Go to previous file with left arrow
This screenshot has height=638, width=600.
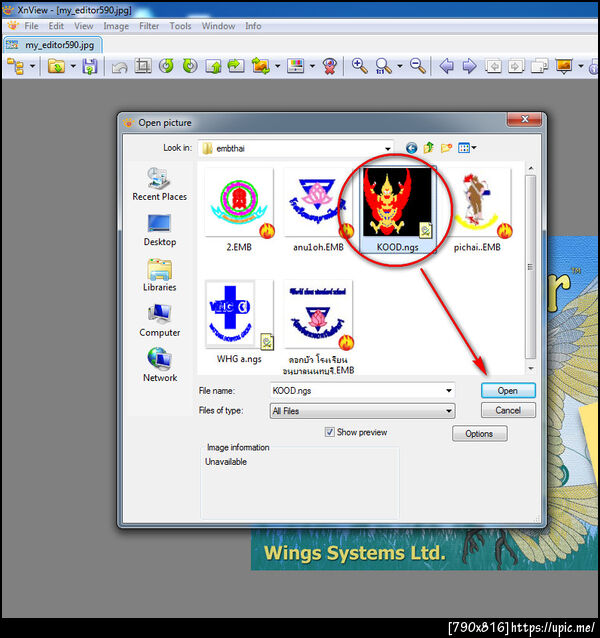tap(447, 66)
